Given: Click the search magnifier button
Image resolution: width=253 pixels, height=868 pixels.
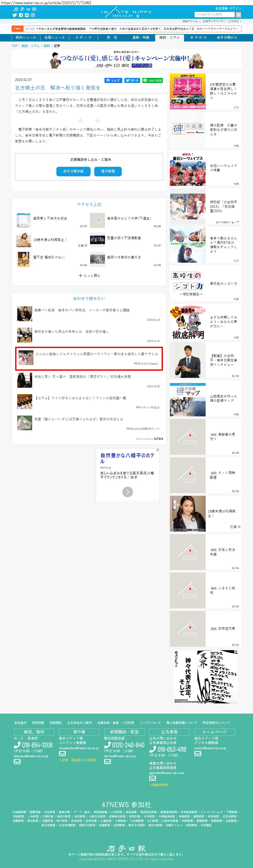Looking at the screenshot, I should [x=239, y=15].
